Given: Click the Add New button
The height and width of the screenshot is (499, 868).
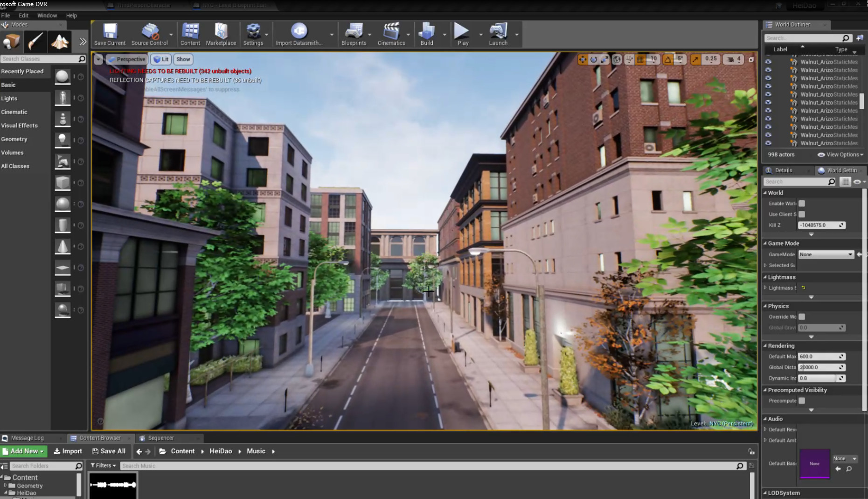Looking at the screenshot, I should (24, 451).
